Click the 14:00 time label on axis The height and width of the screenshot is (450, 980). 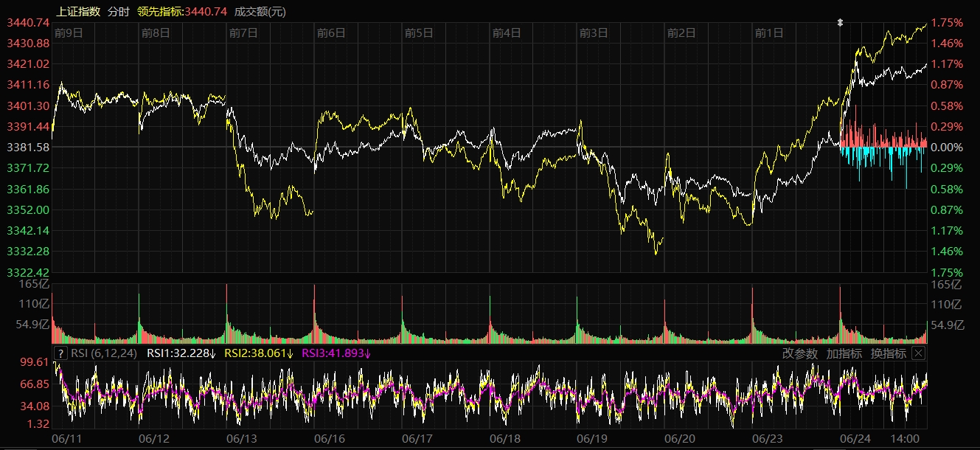tap(905, 438)
